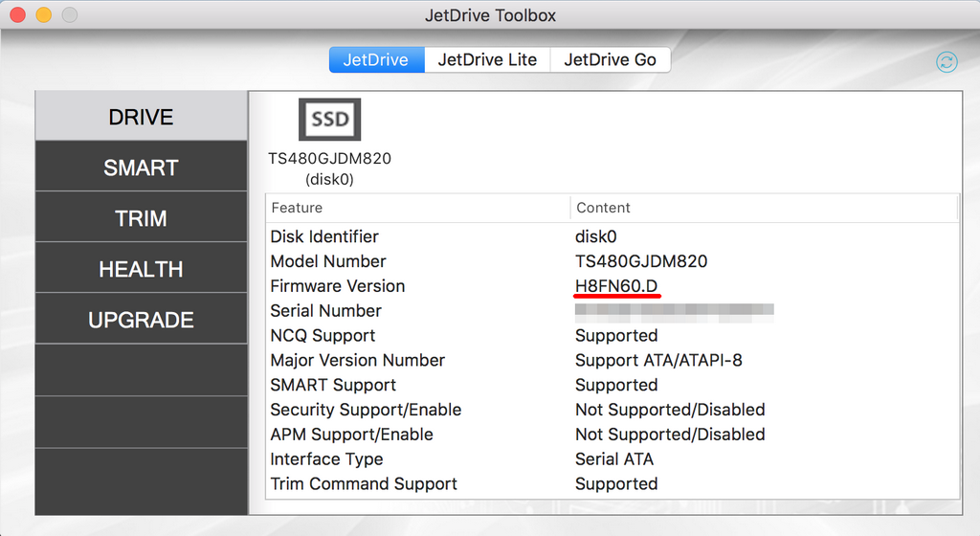Click the Supported value for NCQ Support
980x536 pixels.
(616, 335)
